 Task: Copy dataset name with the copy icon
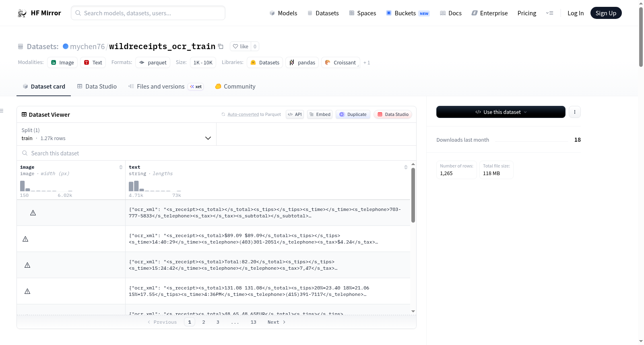[221, 46]
